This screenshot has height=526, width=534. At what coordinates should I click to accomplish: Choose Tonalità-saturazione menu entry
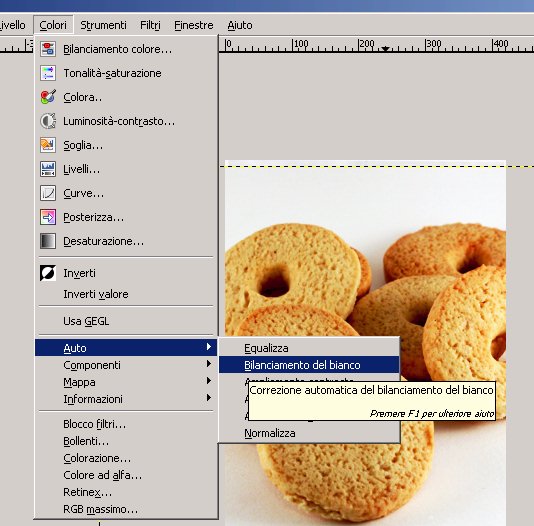point(126,73)
